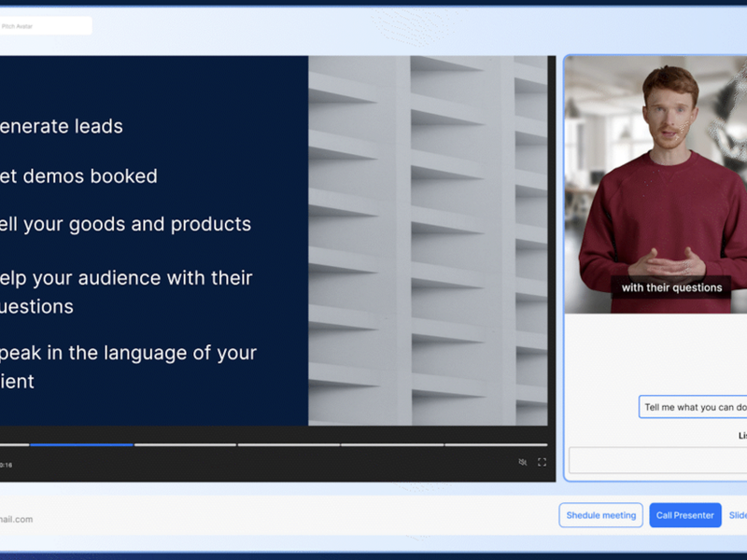This screenshot has width=747, height=560.
Task: Seek to the fourth slide timeline segment
Action: click(x=288, y=445)
